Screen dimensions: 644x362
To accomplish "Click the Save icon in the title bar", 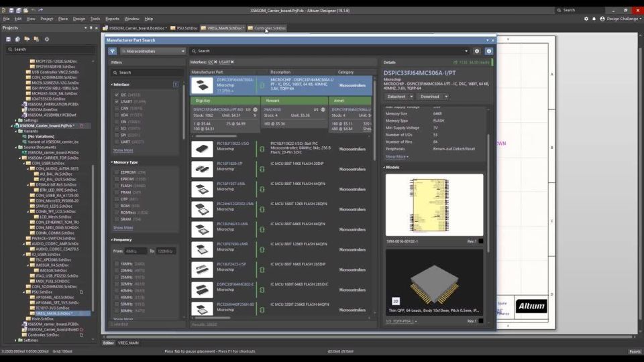I will 11,10.
